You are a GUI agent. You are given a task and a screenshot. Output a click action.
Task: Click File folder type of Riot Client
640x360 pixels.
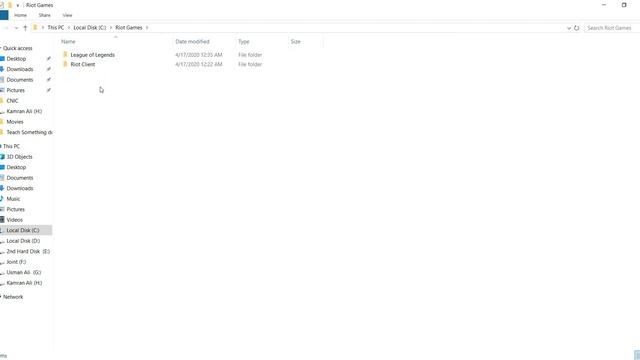[x=250, y=64]
